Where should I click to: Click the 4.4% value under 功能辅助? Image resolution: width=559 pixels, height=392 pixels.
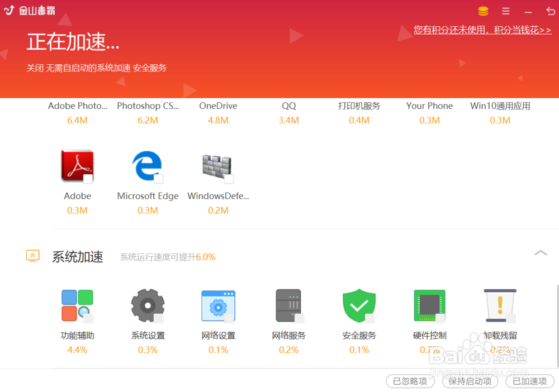[77, 350]
